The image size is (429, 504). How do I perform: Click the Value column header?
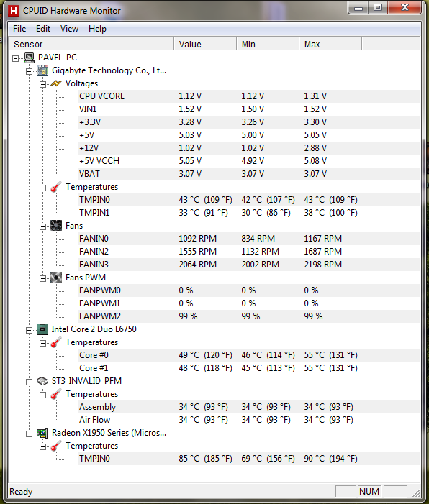click(x=205, y=44)
